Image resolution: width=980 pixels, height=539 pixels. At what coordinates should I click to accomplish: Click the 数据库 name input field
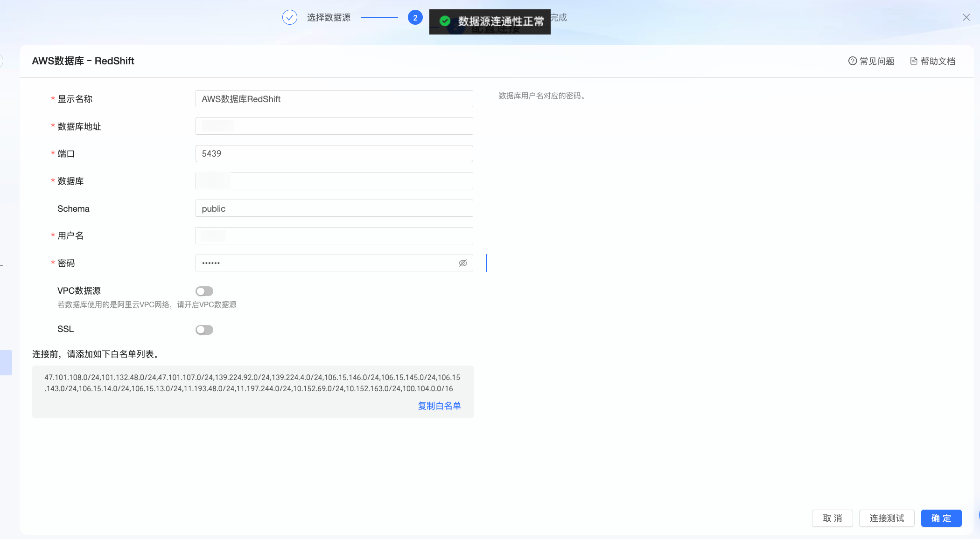334,181
